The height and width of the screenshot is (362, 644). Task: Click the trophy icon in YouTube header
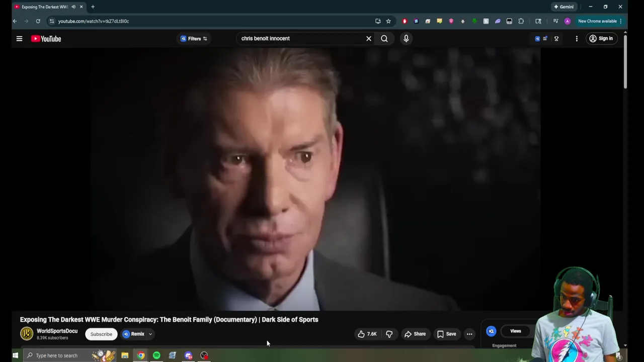(556, 39)
